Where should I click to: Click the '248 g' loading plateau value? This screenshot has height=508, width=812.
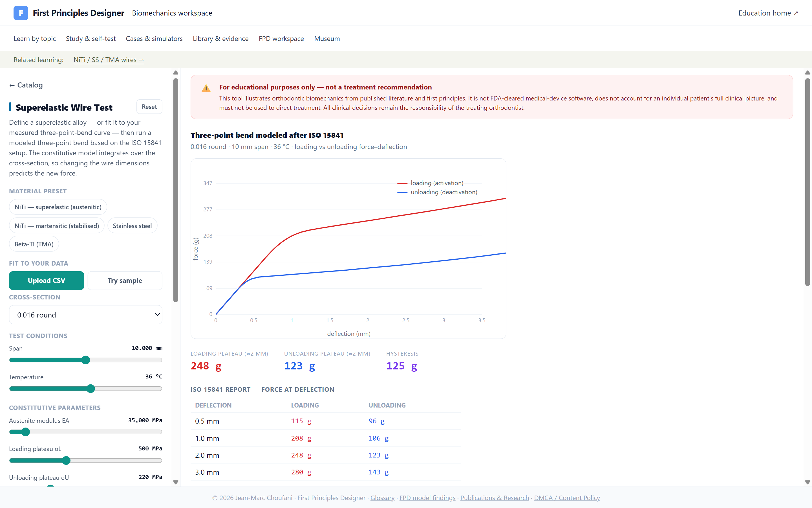206,366
